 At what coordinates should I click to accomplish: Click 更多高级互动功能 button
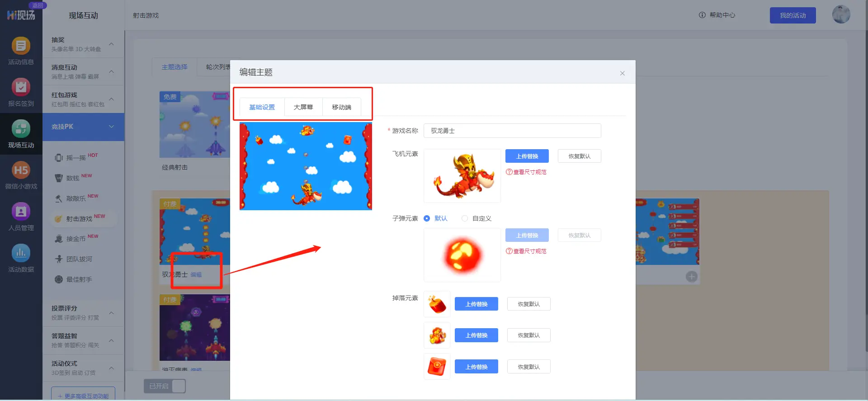83,395
